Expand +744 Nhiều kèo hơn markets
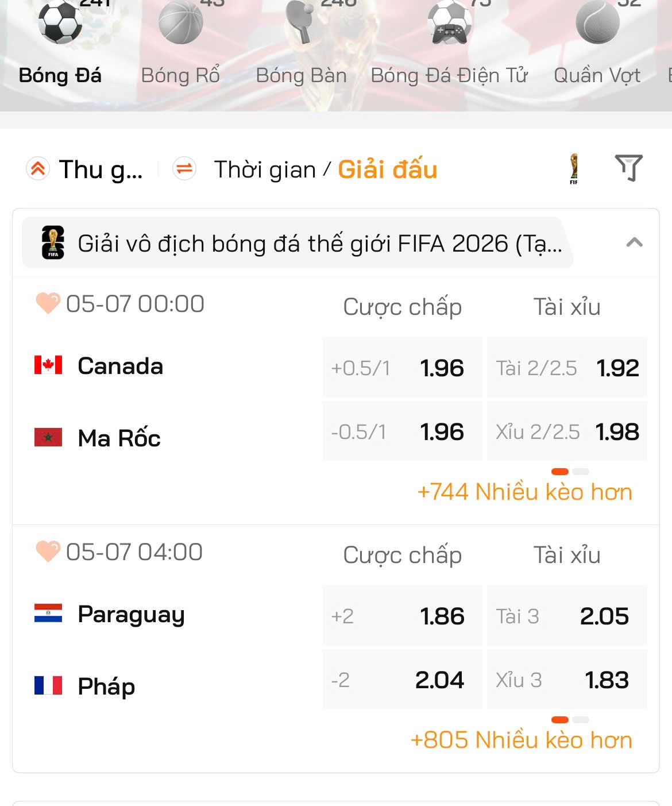The height and width of the screenshot is (806, 672). 524,492
